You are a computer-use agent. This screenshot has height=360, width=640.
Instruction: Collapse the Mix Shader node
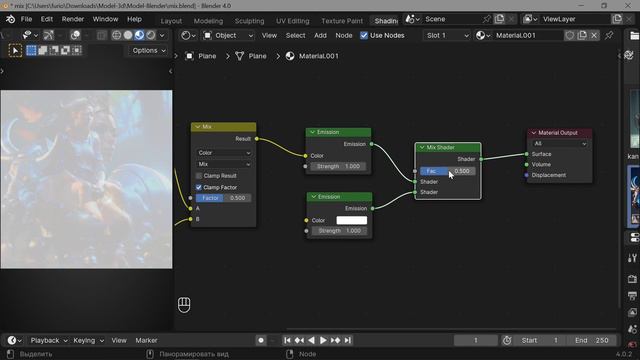[x=422, y=147]
